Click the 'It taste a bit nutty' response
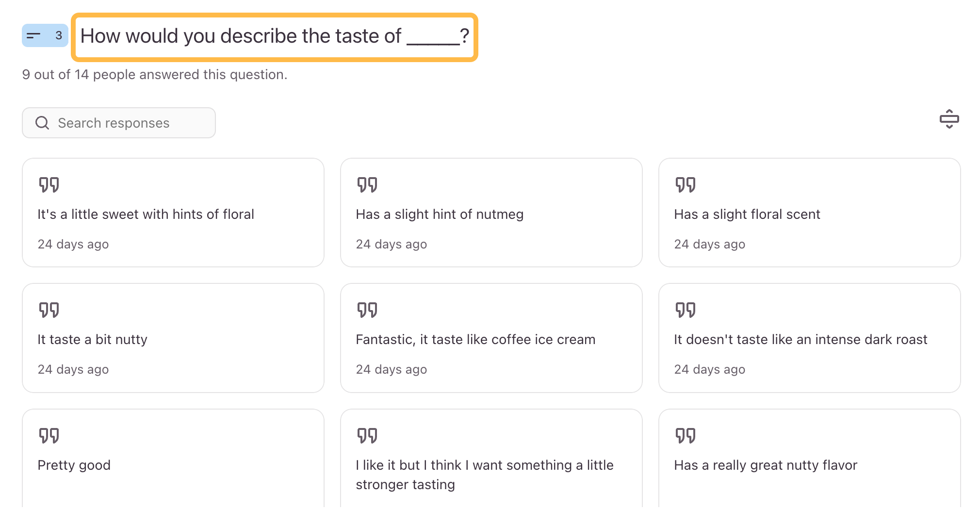 [92, 340]
